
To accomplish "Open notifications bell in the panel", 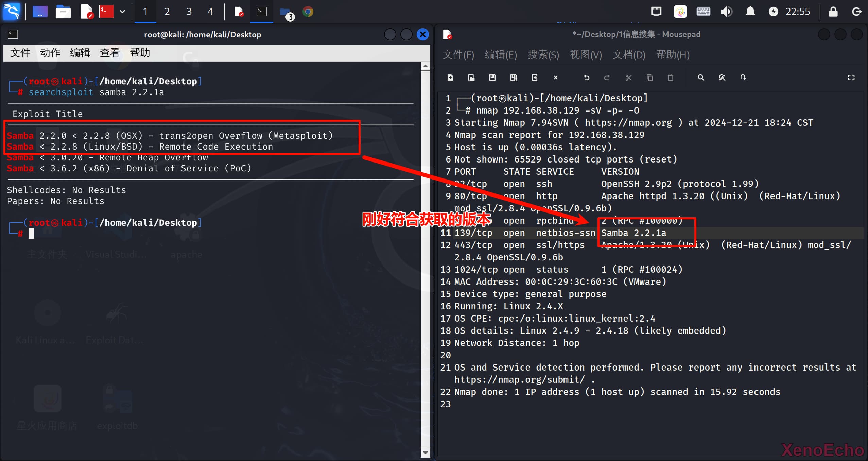I will tap(750, 12).
